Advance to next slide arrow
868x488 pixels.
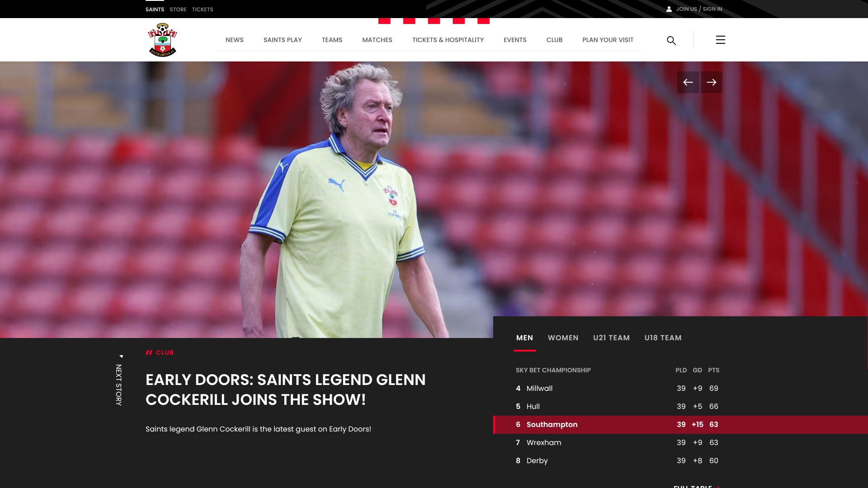point(711,82)
